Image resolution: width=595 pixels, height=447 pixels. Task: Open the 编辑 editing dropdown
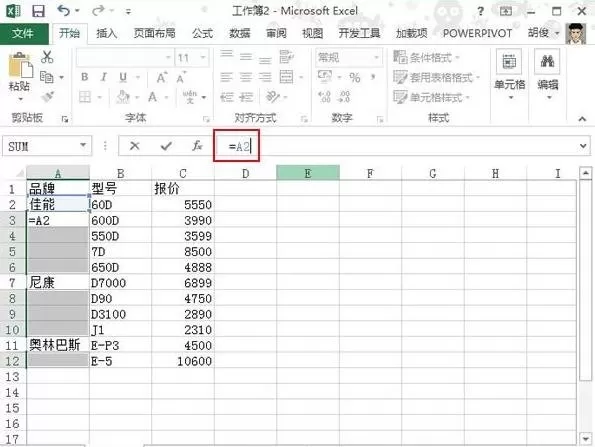548,75
